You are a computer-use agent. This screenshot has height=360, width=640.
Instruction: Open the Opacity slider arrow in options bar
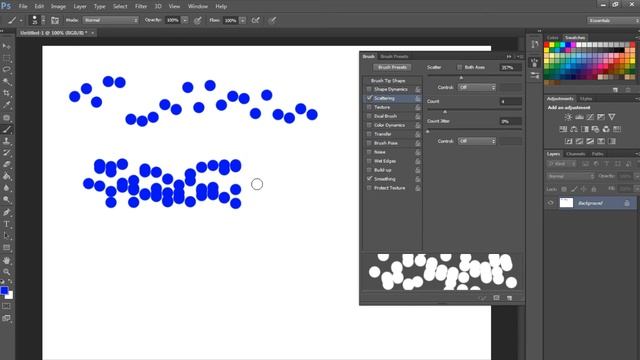[185, 20]
